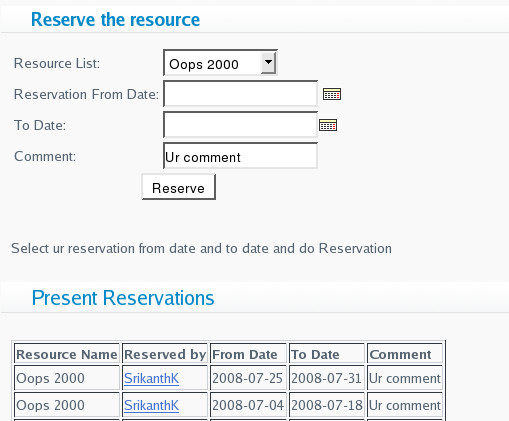The image size is (509, 421).
Task: Click 'Oops 2000' cell in 2008-07-04 row
Action: [x=67, y=405]
